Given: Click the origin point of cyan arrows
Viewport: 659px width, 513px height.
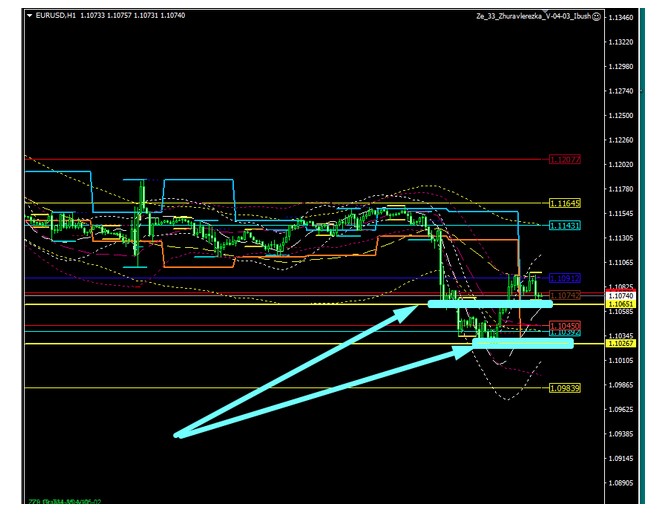Looking at the screenshot, I should [177, 435].
